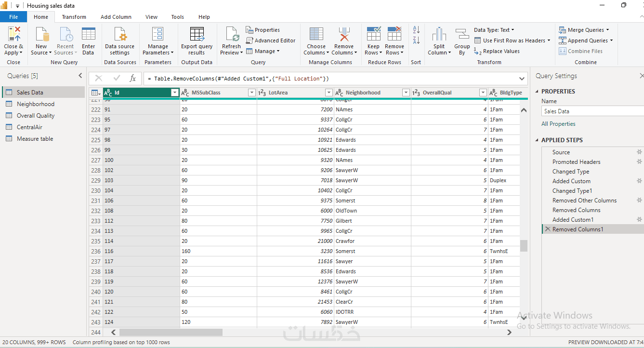Switch to the Tools tab
644x348 pixels.
pyautogui.click(x=178, y=17)
